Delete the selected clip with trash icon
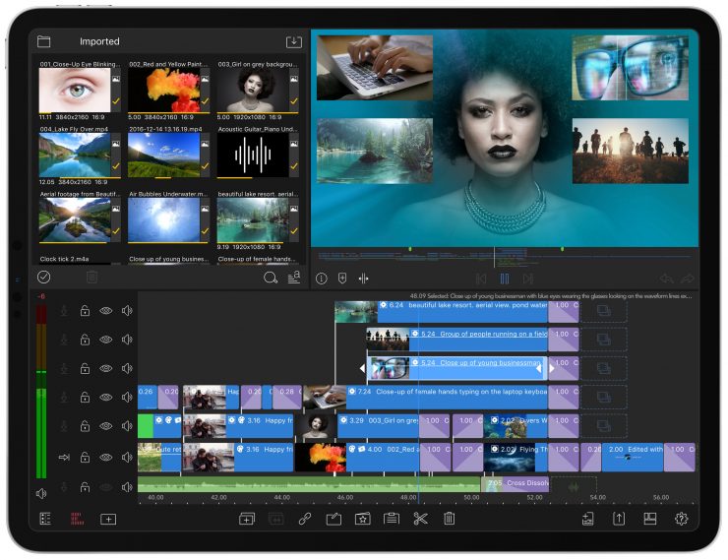Viewport: 728px width, 560px height. point(450,519)
